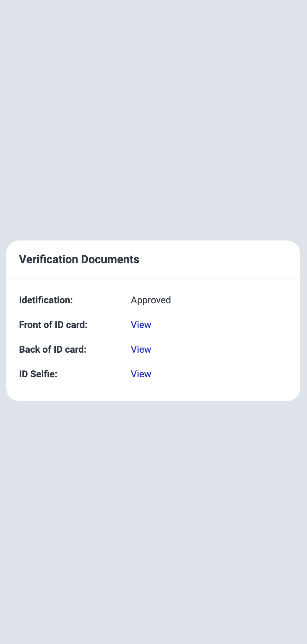Click the word Documents in the heading
The width and height of the screenshot is (307, 644).
coord(110,259)
